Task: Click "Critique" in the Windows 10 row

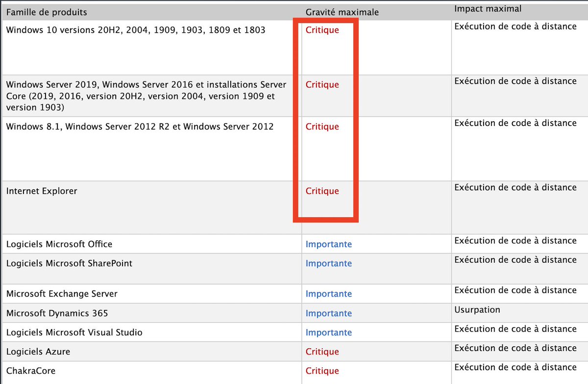Action: (322, 30)
